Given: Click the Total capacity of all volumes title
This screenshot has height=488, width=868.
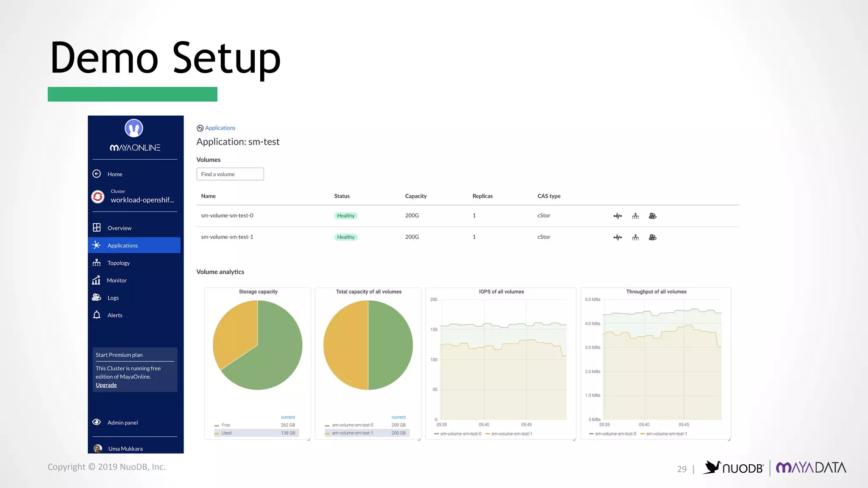Looking at the screenshot, I should [x=368, y=292].
